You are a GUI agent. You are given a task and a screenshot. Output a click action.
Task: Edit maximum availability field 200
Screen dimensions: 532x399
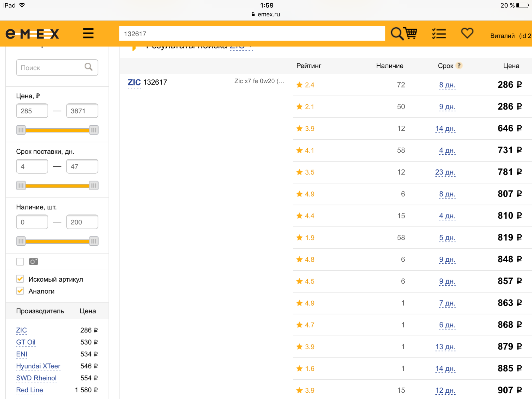point(82,222)
